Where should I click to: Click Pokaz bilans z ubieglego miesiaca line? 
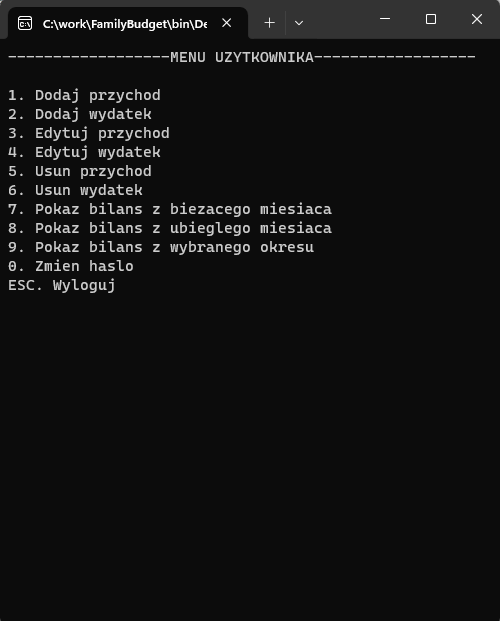(170, 229)
